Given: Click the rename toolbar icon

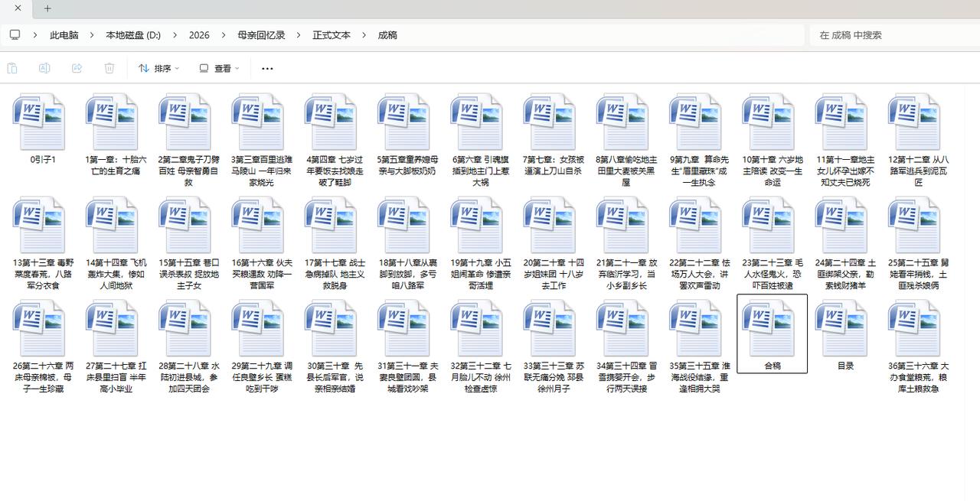Looking at the screenshot, I should [x=44, y=68].
